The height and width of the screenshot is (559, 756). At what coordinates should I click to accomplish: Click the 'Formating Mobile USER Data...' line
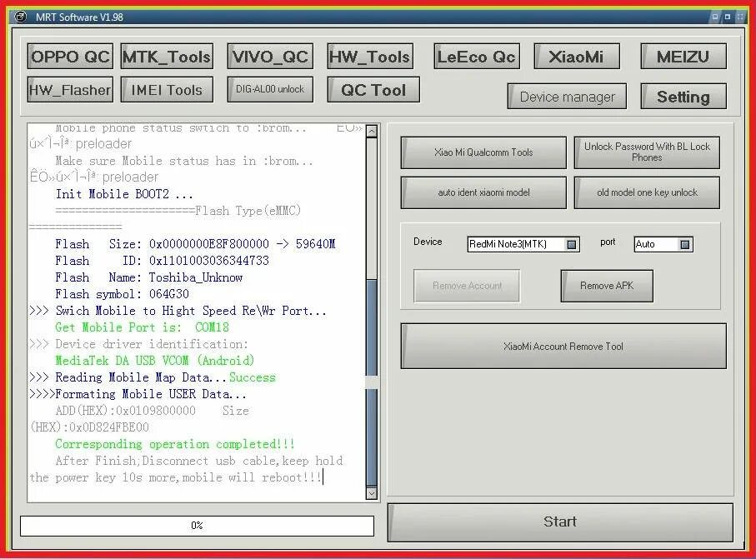point(138,394)
